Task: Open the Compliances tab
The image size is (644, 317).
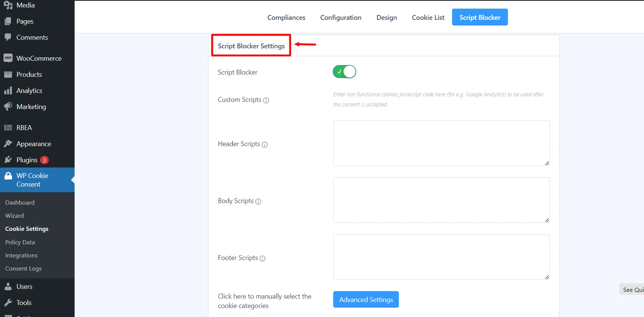Action: click(x=286, y=18)
